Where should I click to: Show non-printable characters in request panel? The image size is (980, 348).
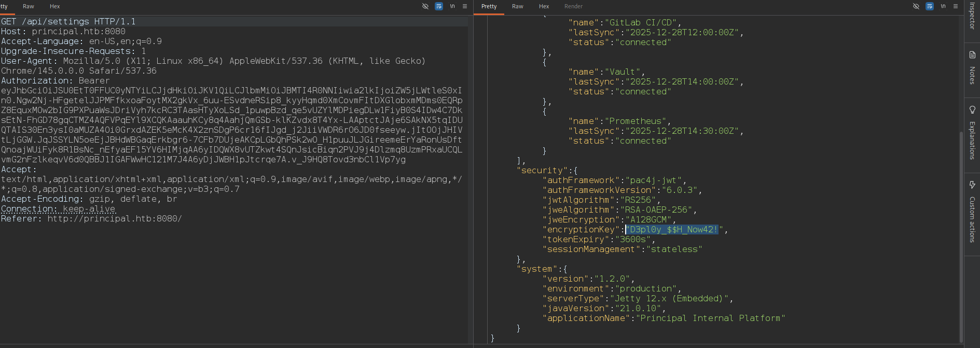point(452,6)
